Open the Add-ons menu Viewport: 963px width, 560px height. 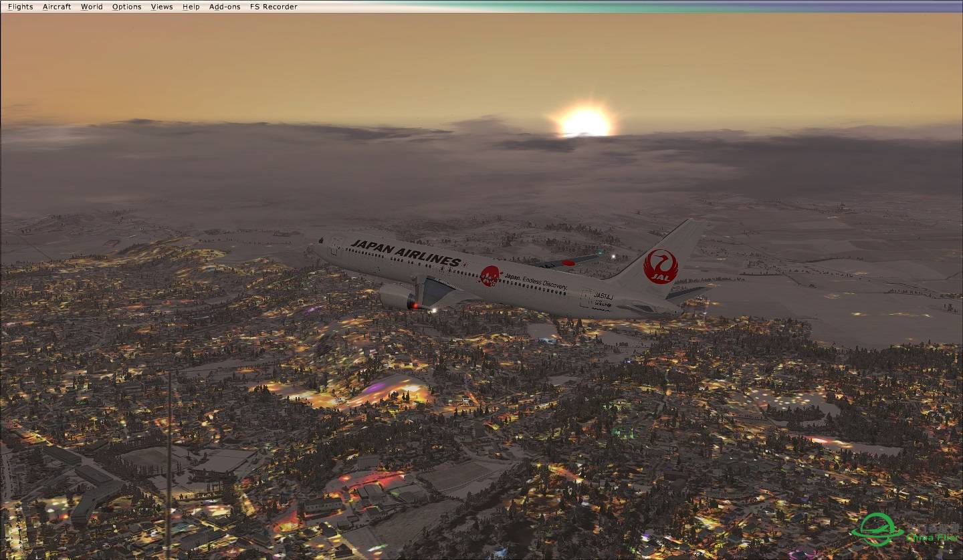(225, 7)
